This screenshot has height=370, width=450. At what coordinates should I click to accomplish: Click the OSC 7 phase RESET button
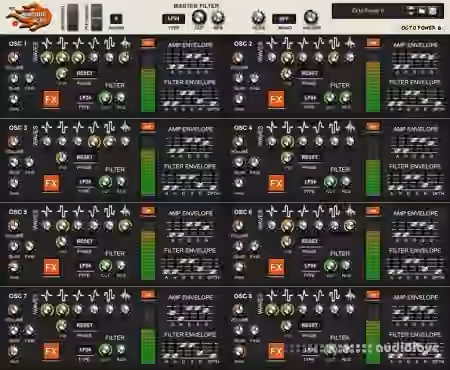coord(85,325)
